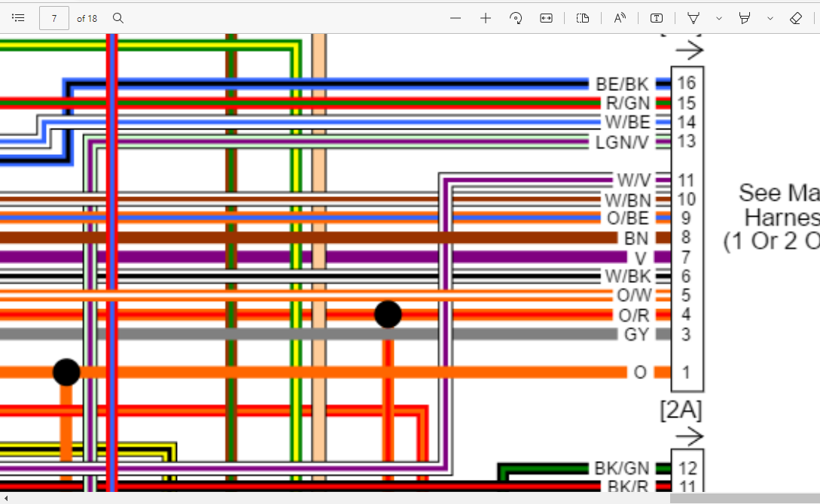Zoom out using the minus icon
This screenshot has height=504, width=820.
(455, 18)
